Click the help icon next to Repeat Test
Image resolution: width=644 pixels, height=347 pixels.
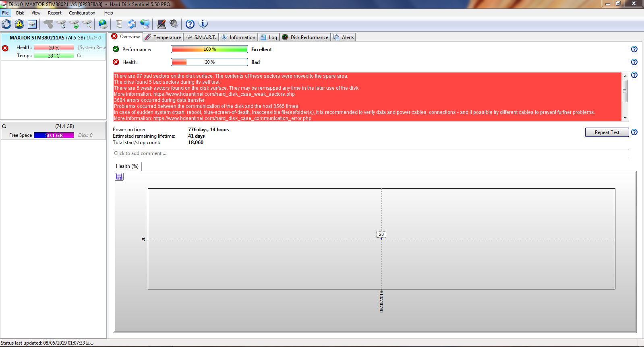click(x=634, y=132)
